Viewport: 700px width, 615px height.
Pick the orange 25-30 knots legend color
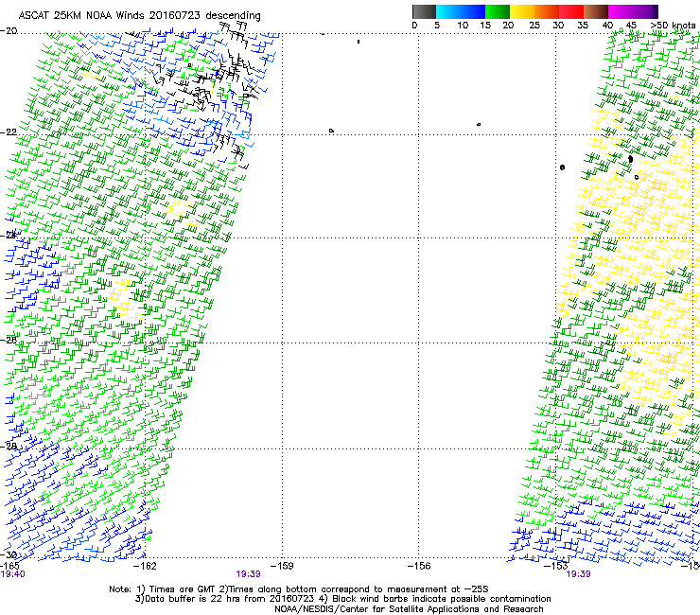pyautogui.click(x=547, y=11)
